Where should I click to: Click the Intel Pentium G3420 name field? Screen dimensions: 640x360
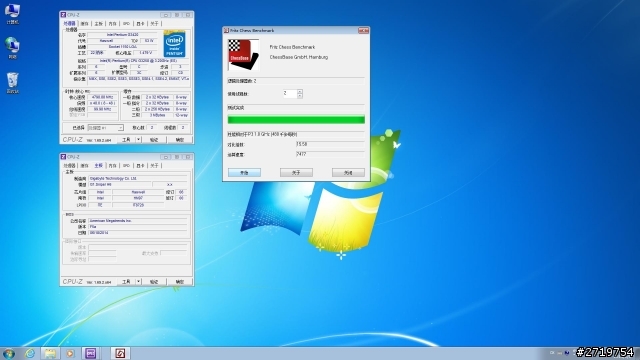click(x=122, y=35)
